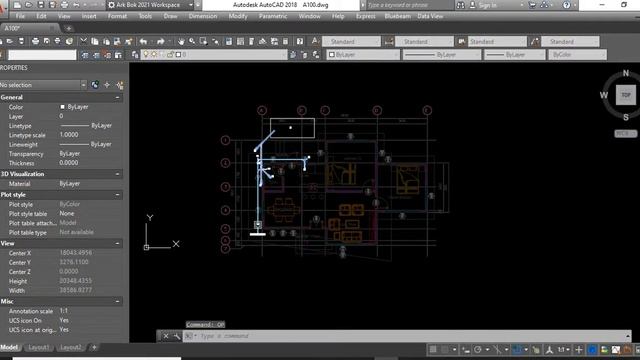Click the keyword search field
This screenshot has width=640, height=360.
click(410, 5)
